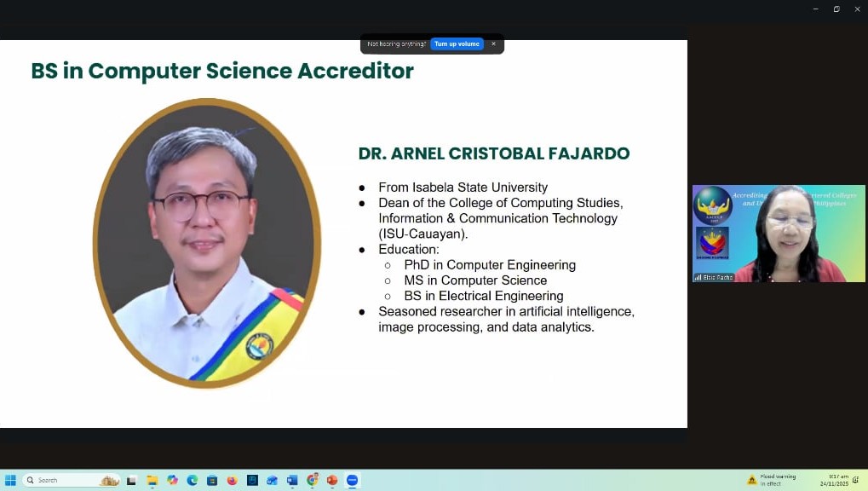868x491 pixels.
Task: Open Task View from the taskbar
Action: [132, 480]
